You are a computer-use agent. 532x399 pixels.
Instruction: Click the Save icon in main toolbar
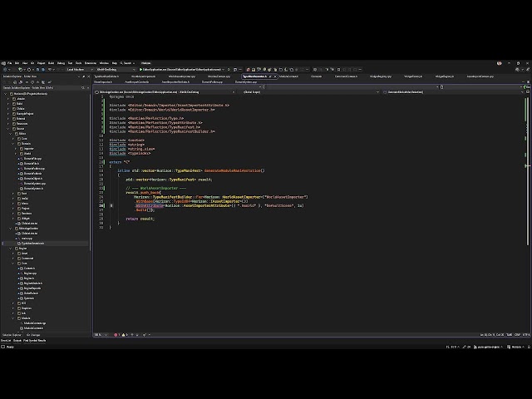point(37,70)
